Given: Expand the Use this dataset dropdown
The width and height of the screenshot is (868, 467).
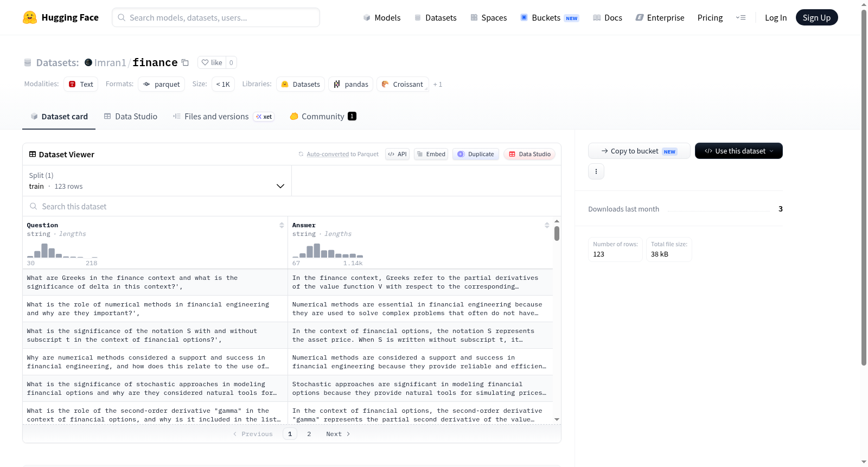Looking at the screenshot, I should 739,151.
